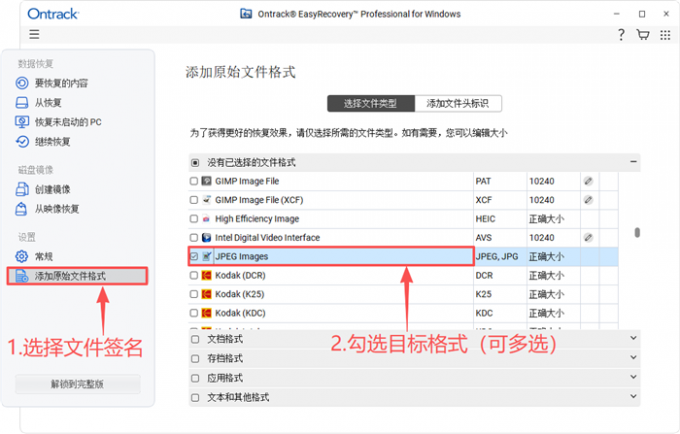Toggle the 没有已选择的文件格式 group checkbox

195,163
